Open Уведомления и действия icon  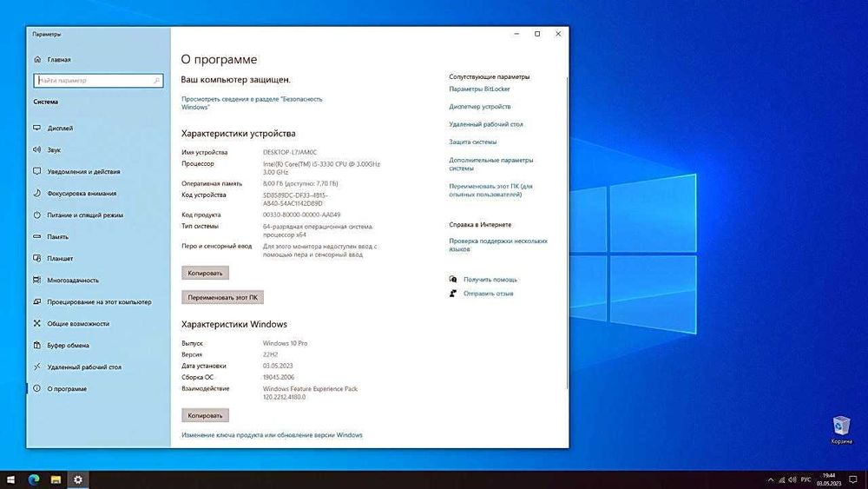(x=37, y=171)
